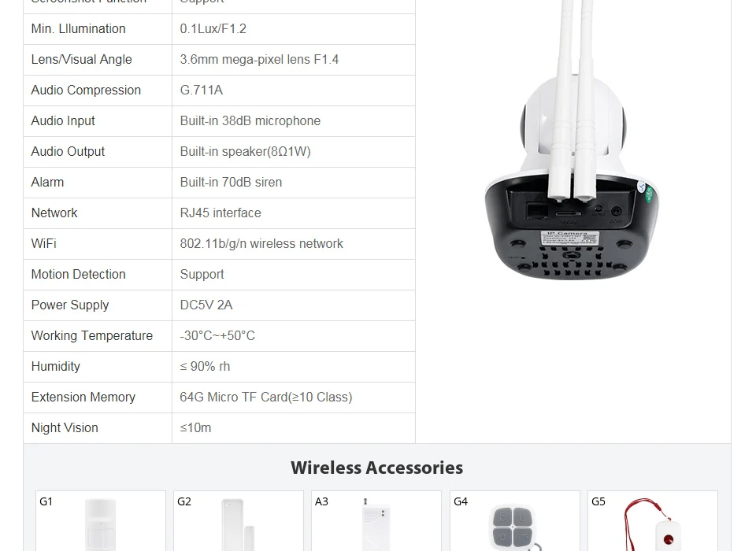Click the Audio Output row label

coord(68,151)
